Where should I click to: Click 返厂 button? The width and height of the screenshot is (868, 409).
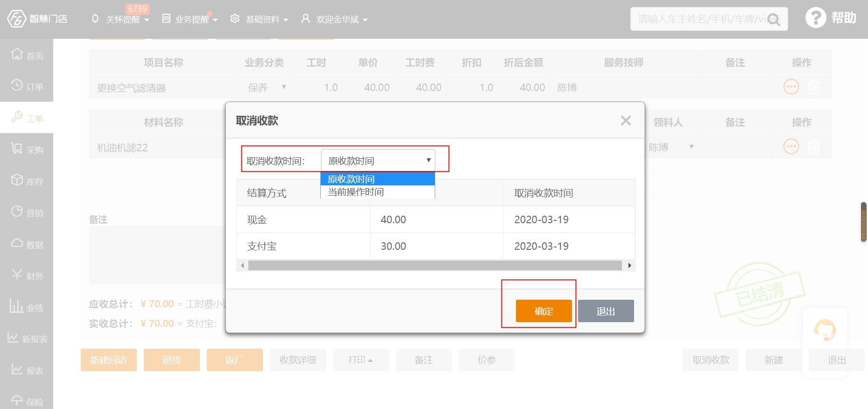click(x=234, y=360)
